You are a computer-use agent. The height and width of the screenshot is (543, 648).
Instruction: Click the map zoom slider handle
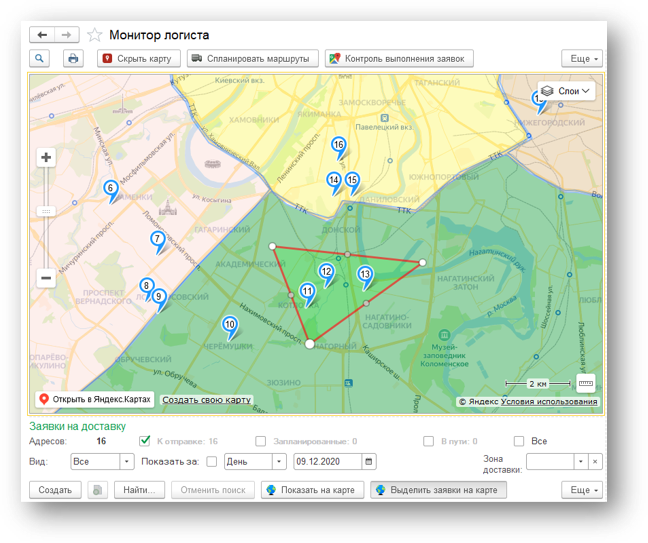point(46,211)
